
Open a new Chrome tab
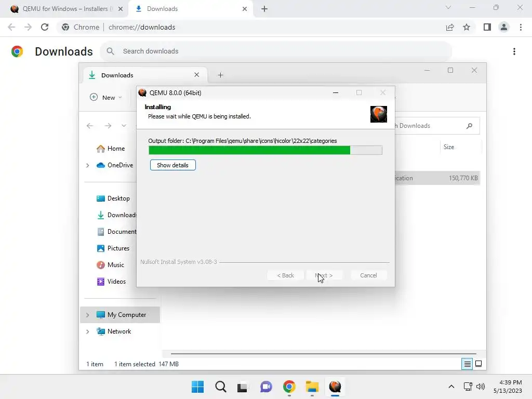click(x=264, y=9)
